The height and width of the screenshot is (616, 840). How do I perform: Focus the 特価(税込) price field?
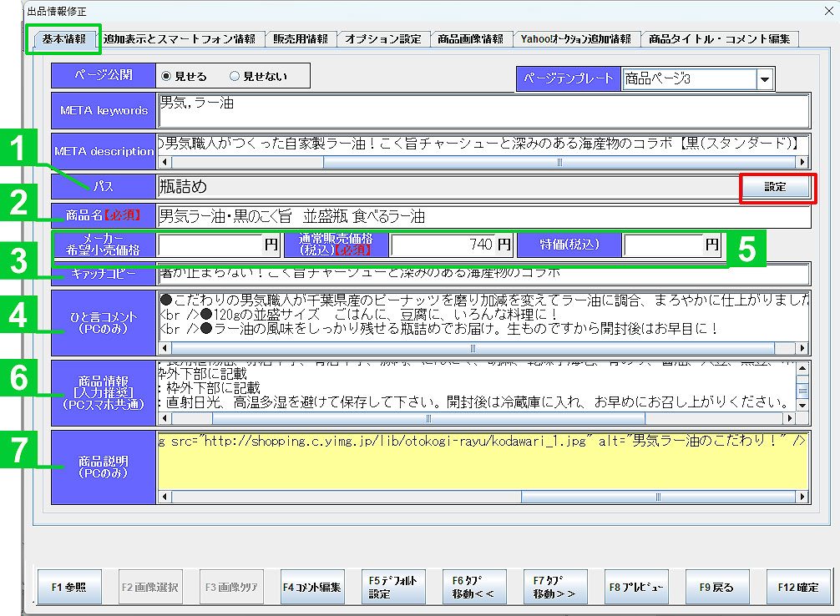click(671, 245)
